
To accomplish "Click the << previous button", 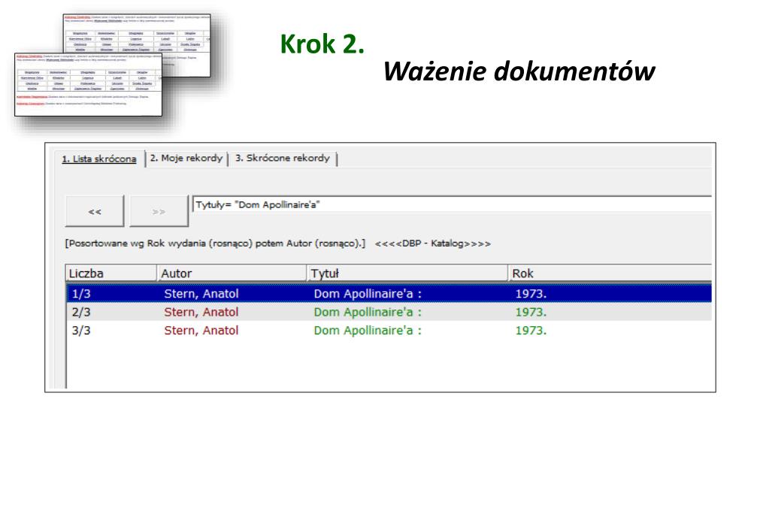I will coord(95,211).
